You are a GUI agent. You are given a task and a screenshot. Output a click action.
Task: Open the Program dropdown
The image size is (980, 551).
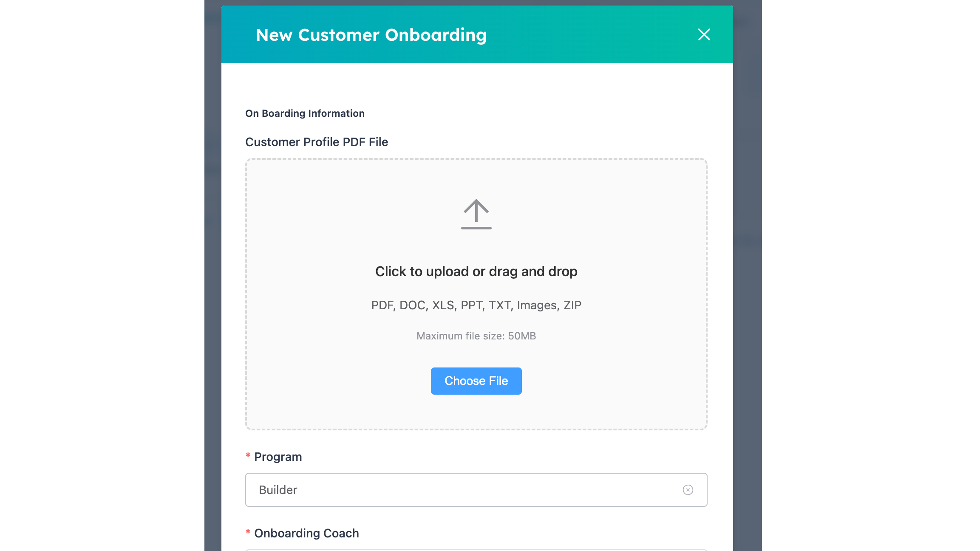(x=467, y=490)
